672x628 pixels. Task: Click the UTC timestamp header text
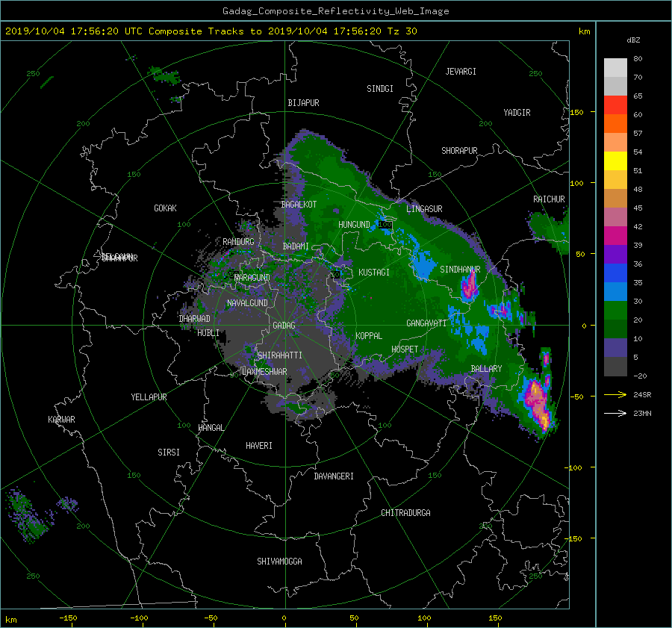click(211, 31)
